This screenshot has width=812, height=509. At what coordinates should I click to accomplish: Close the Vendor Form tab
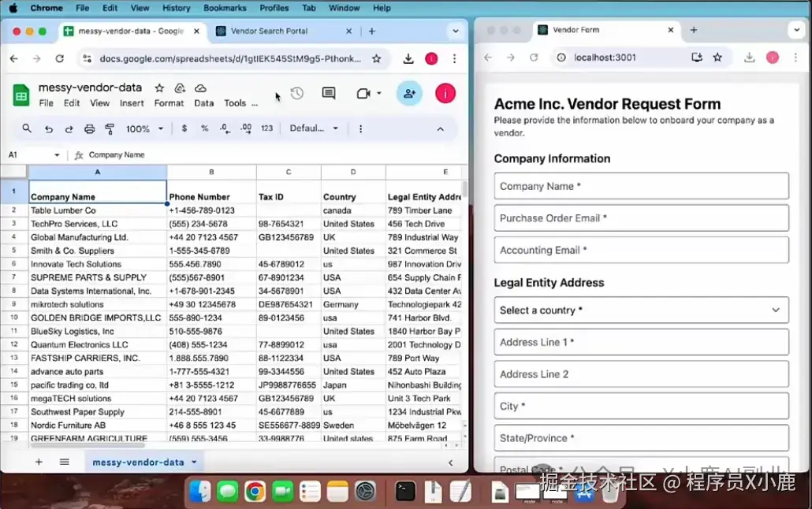pyautogui.click(x=671, y=30)
